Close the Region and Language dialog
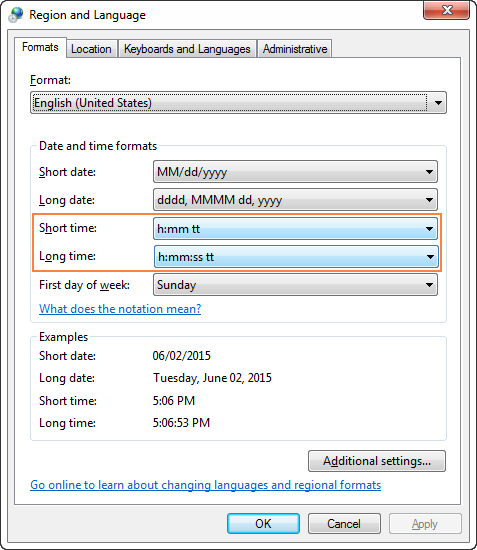The height and width of the screenshot is (550, 477). 446,11
